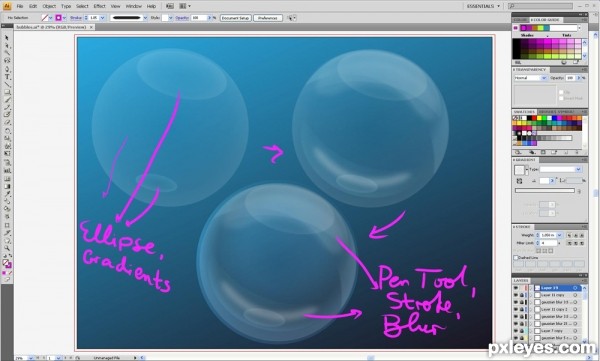Open the graphic Style dropdown in control bar
Viewport: 600px width, 361px height.
170,18
